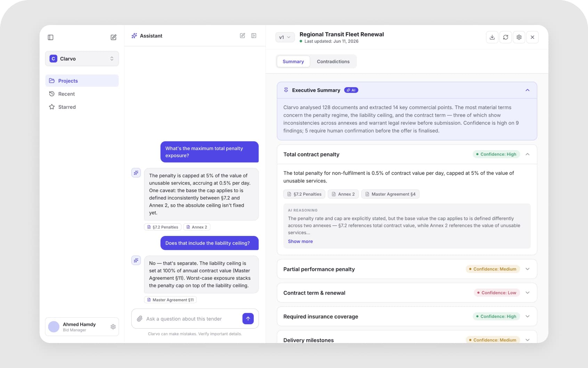Start a new chat in Assistant panel

click(x=243, y=35)
